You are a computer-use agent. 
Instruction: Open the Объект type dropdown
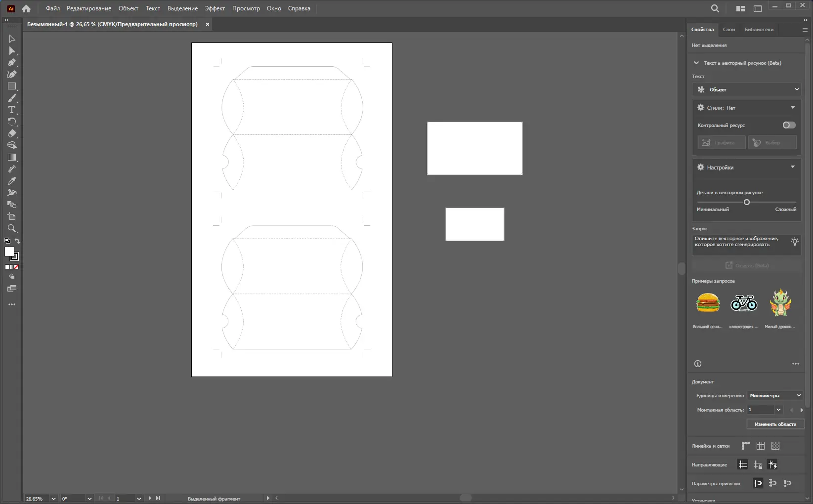coord(747,89)
